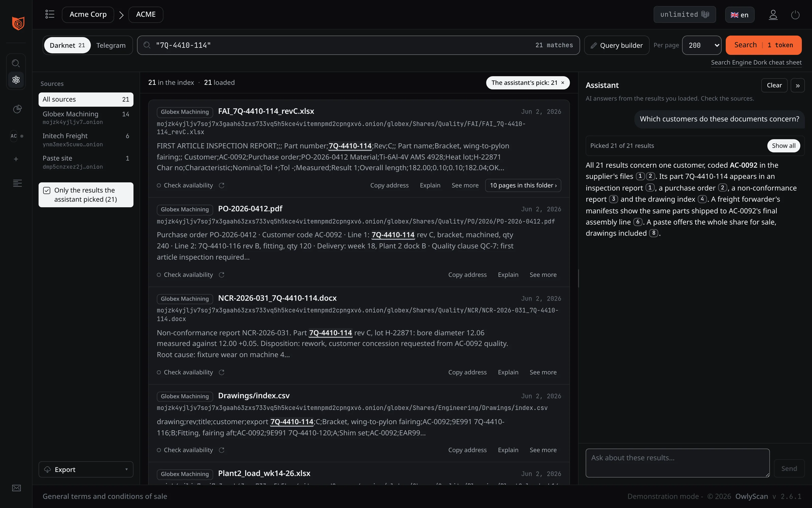Check availability of FAI_7Q-4410-114_revC.xlsx
This screenshot has height=508, width=812.
point(185,185)
